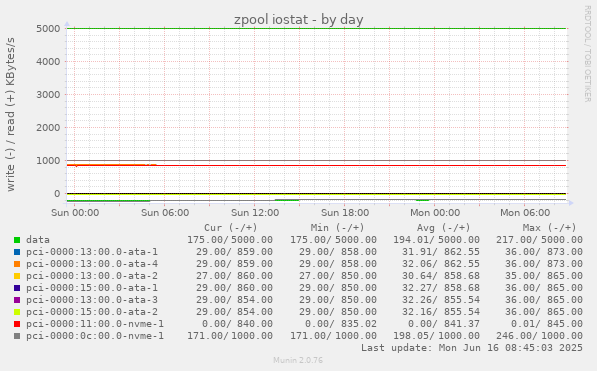
Task: Select the pci-0000:13:00.0-ata-3 legend label
Action: [x=92, y=300]
